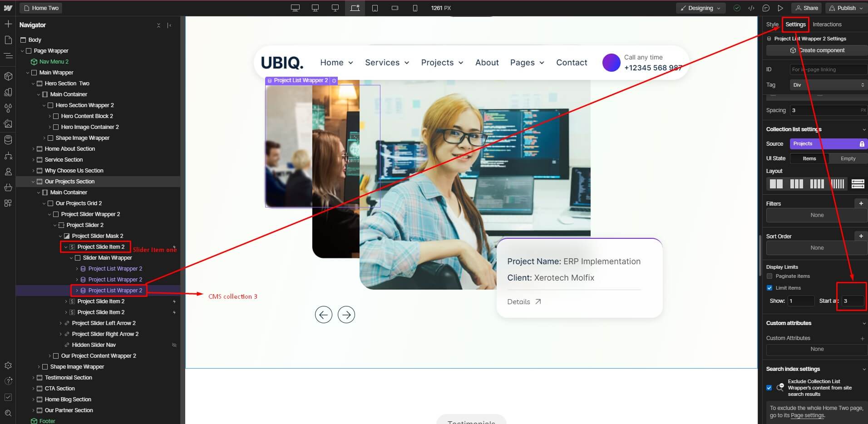
Task: Open the Designing mode dropdown
Action: 700,8
